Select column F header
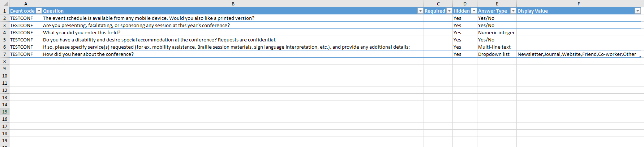This screenshot has width=644, height=147. (x=579, y=4)
